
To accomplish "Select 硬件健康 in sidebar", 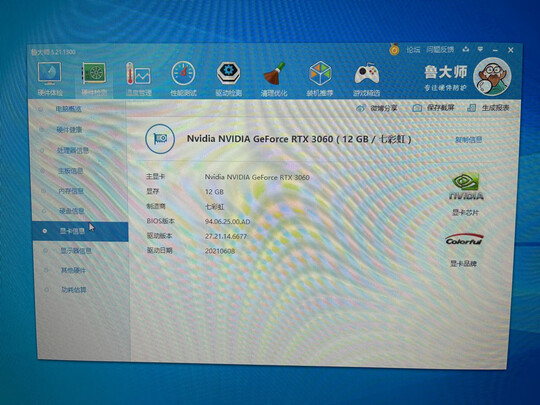I will [x=69, y=130].
